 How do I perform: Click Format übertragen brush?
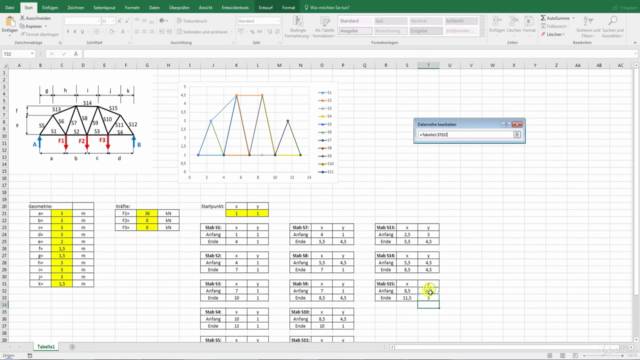pyautogui.click(x=23, y=34)
